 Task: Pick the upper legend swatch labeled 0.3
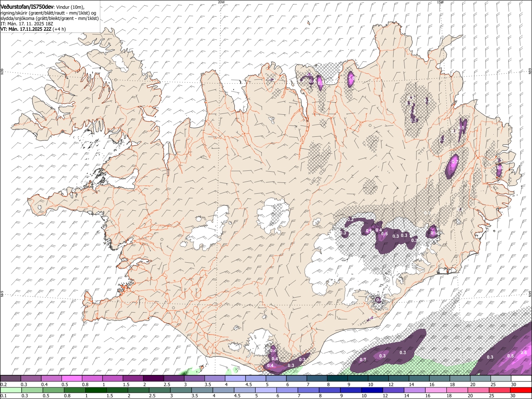point(31,379)
